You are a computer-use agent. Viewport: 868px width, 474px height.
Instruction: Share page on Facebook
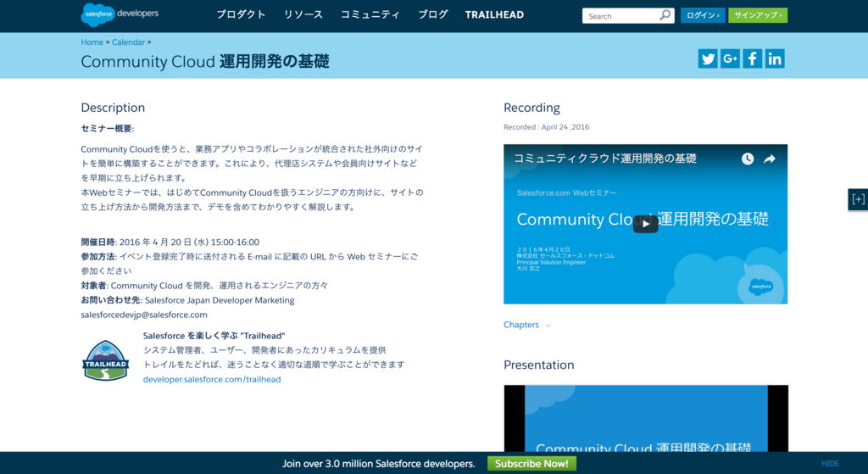click(752, 59)
